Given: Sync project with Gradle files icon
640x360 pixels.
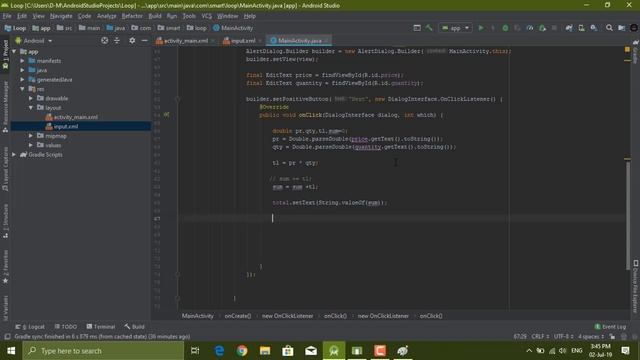Looking at the screenshot, I should coord(569,28).
